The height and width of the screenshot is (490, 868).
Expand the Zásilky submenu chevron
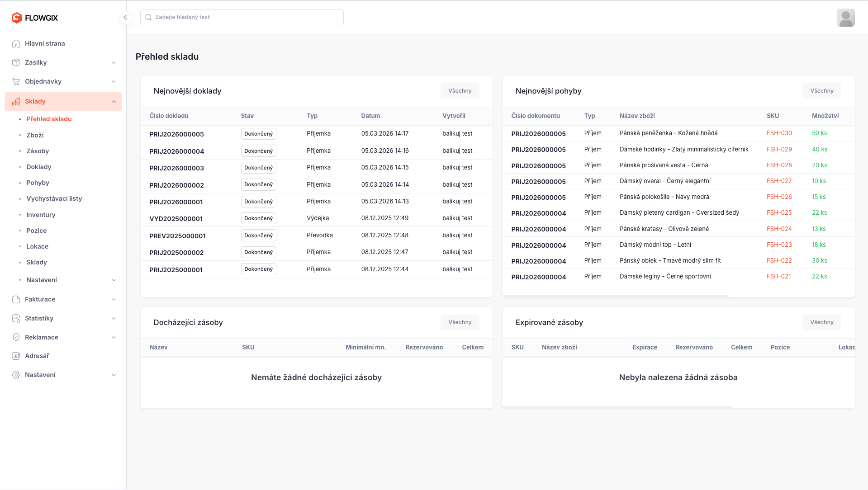(x=114, y=63)
